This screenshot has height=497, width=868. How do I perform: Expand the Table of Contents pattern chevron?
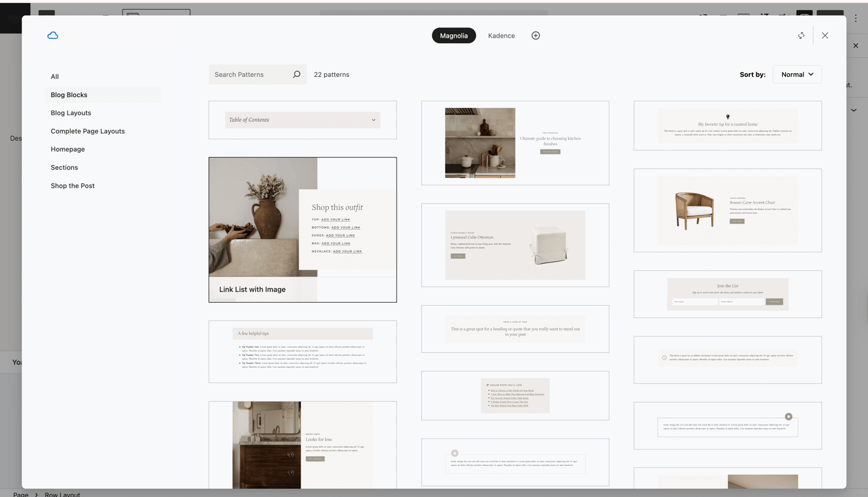(373, 120)
